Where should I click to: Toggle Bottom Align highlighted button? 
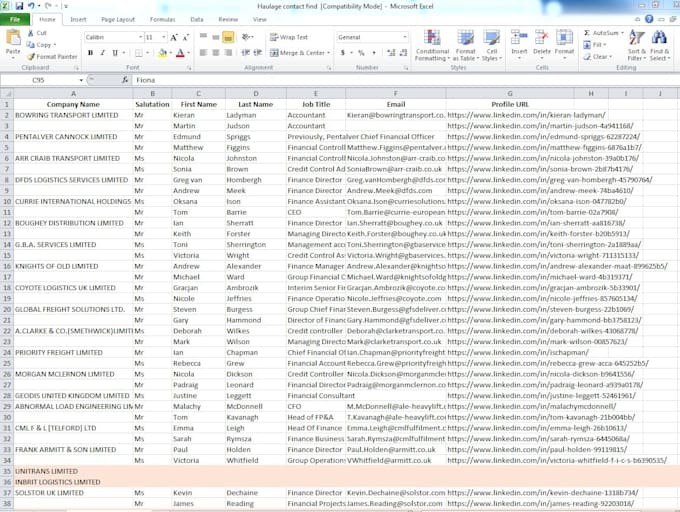(228, 37)
